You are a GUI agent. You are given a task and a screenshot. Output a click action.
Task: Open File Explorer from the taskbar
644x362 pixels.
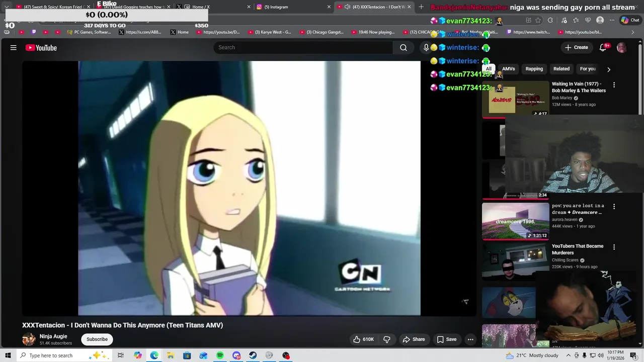(171, 355)
